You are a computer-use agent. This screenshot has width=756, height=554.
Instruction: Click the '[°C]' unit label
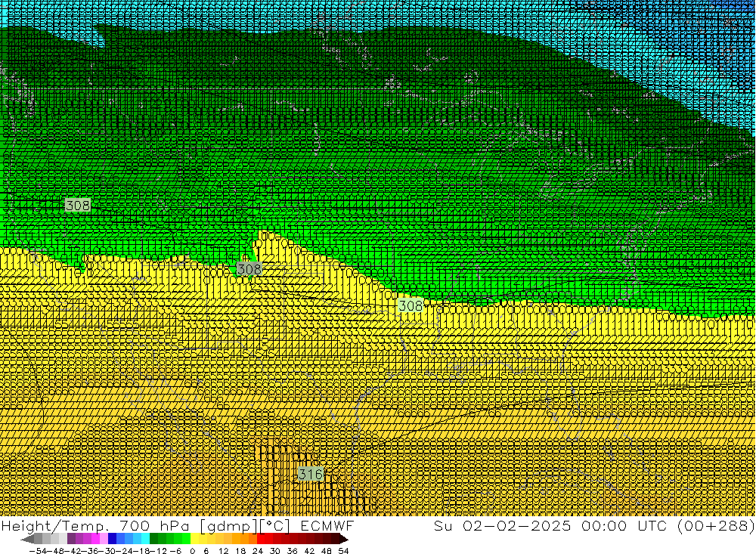coord(275,525)
